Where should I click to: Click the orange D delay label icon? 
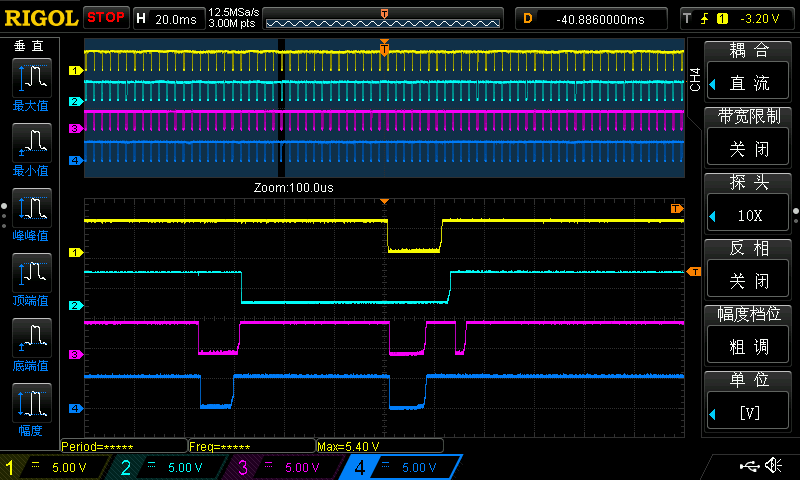pos(528,19)
